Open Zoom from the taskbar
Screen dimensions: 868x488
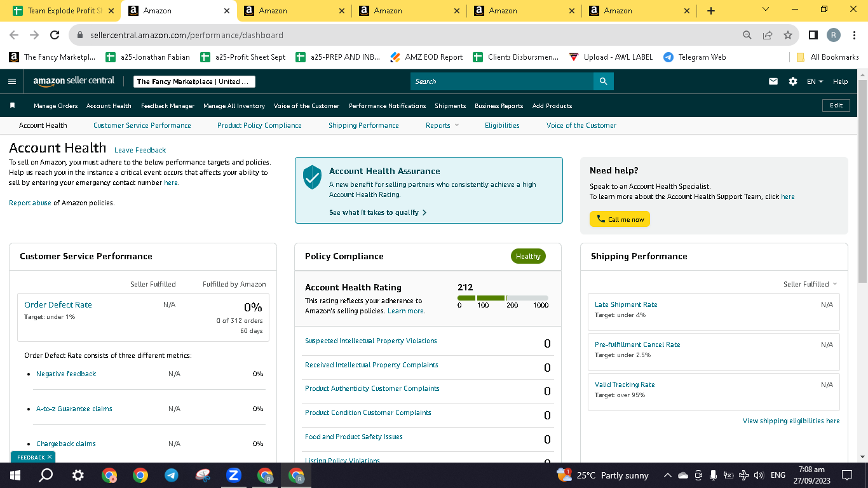coord(233,475)
